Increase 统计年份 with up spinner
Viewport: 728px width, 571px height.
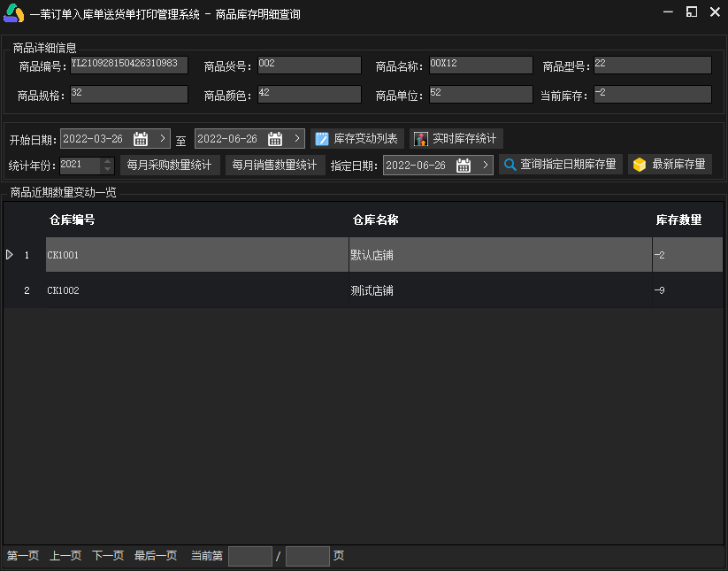107,161
